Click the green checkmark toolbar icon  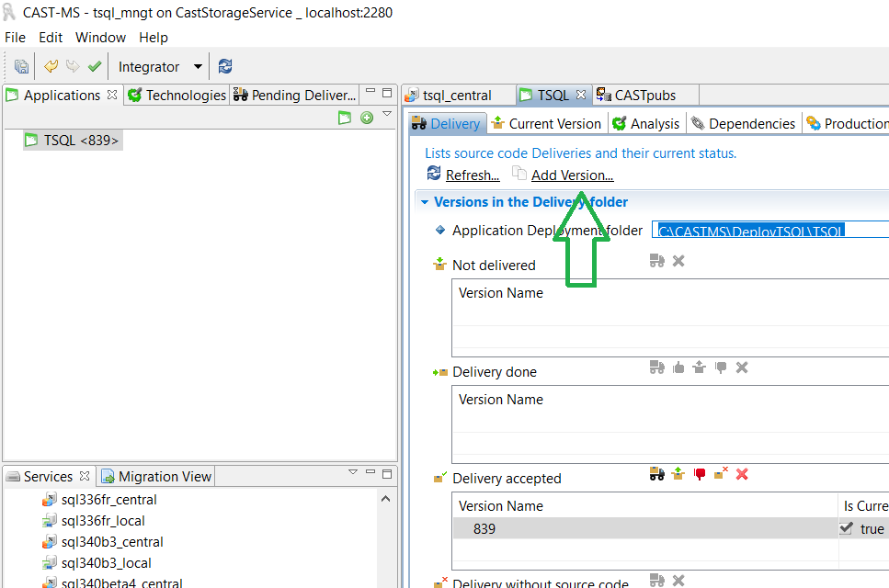[94, 66]
